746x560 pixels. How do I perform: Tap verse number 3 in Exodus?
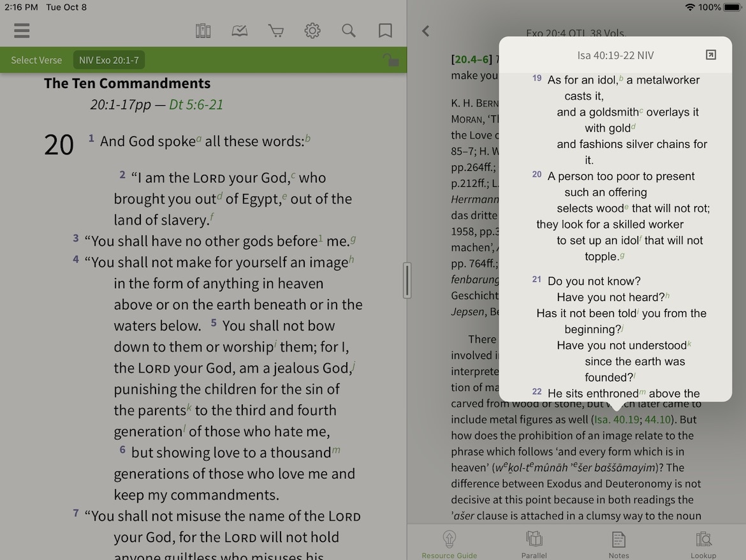tap(76, 238)
